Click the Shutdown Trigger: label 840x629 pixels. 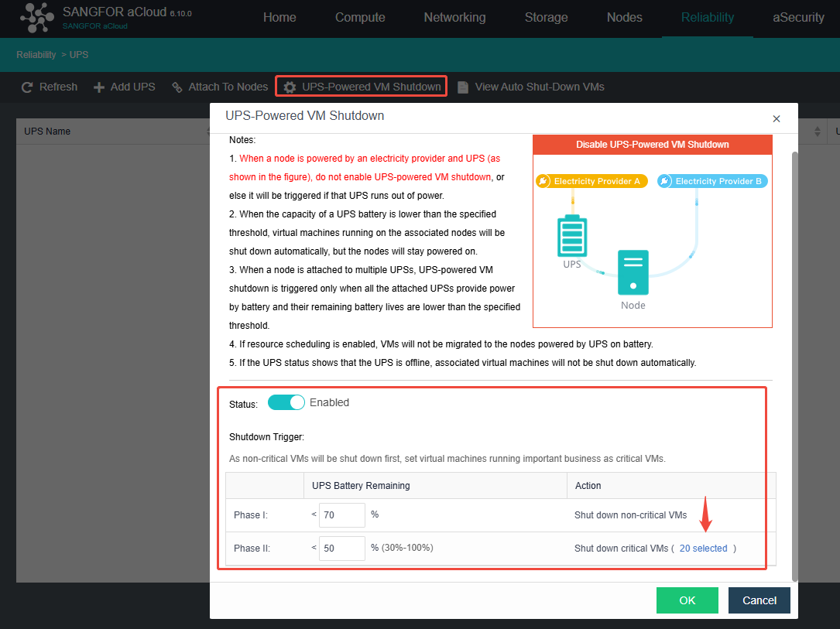(266, 437)
